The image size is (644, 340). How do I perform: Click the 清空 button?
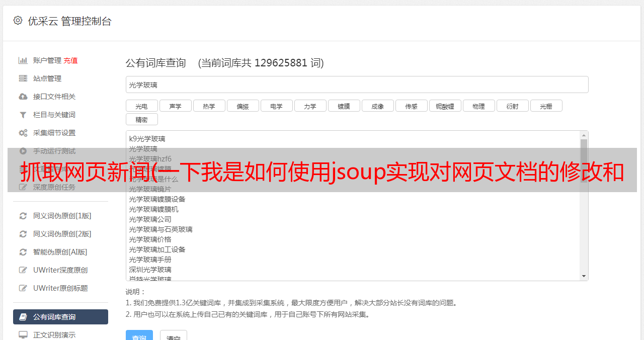174,336
